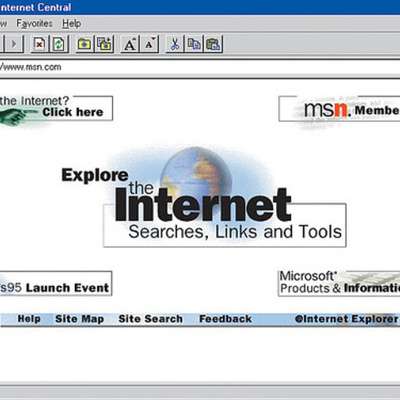
Task: Open the msn Member banner link
Action: (x=339, y=109)
